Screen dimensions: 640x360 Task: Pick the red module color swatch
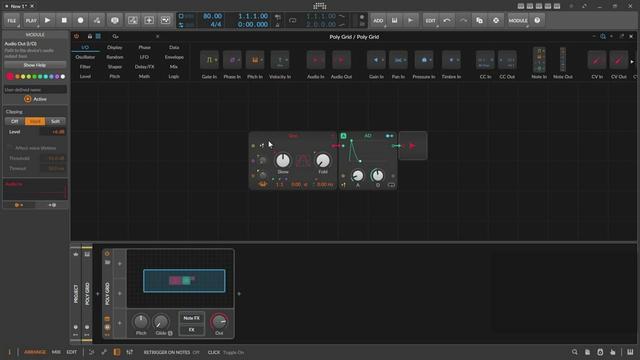point(10,76)
